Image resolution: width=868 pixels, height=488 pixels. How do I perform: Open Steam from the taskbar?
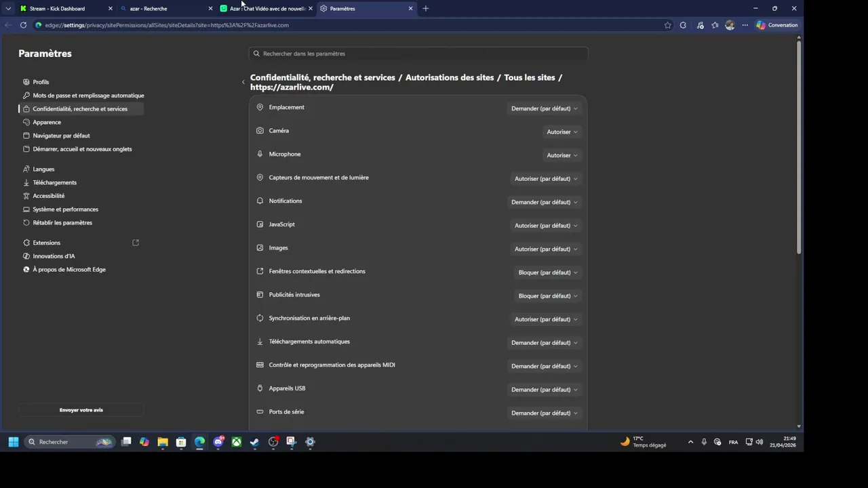click(255, 442)
